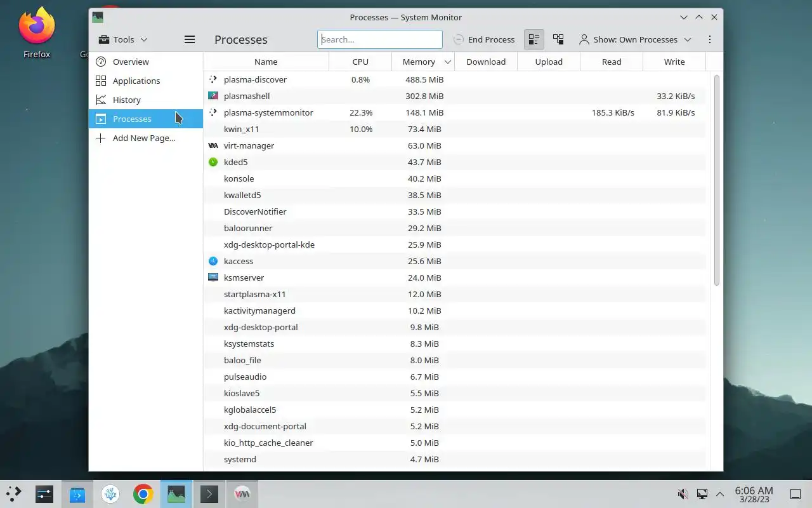Screen dimensions: 812x508
Task: Go to the Applications page
Action: [146, 81]
